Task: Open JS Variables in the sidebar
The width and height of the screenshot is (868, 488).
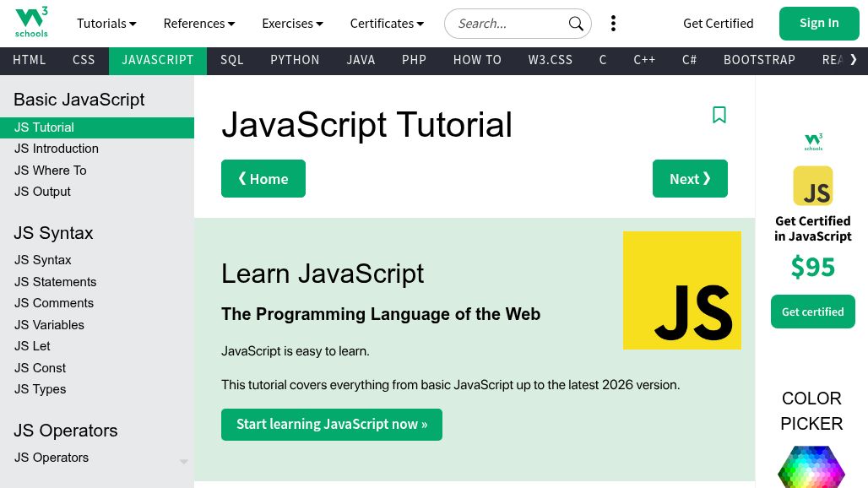Action: [x=97, y=325]
